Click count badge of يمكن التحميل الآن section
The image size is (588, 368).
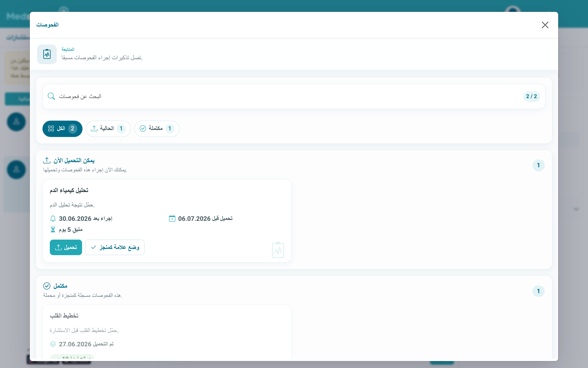[538, 165]
